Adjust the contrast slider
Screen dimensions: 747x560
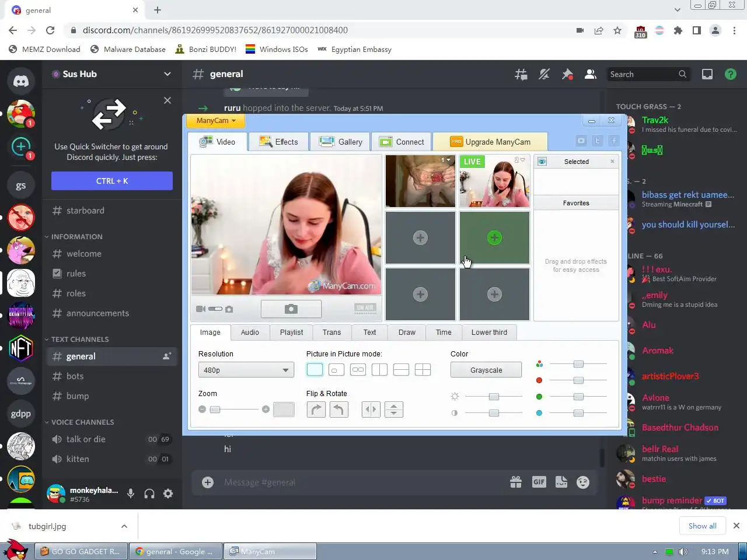[x=494, y=413]
